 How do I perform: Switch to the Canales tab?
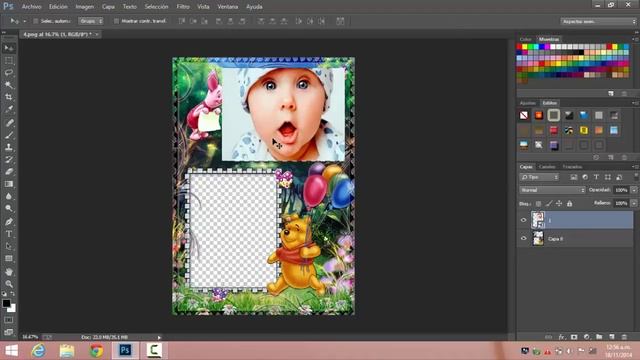click(x=547, y=167)
